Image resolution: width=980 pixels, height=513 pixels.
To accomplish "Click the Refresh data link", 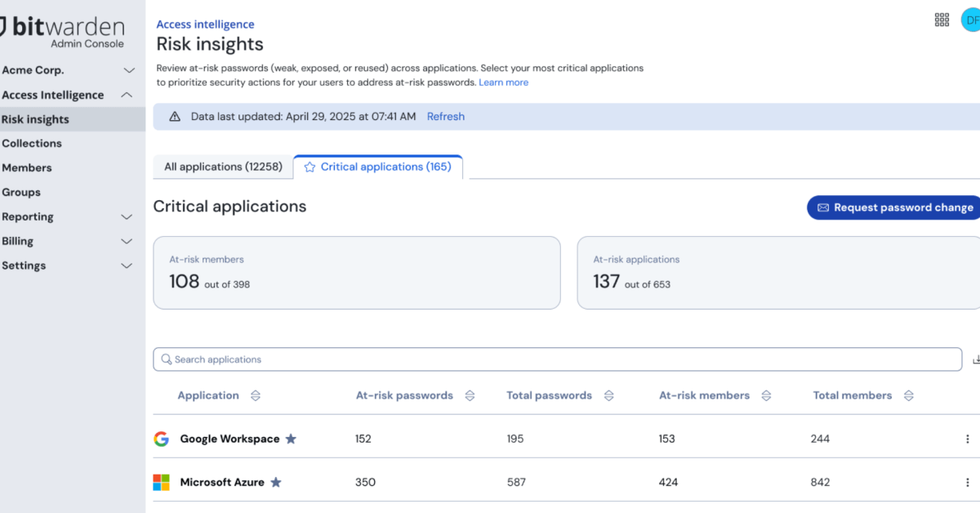I will tap(445, 117).
